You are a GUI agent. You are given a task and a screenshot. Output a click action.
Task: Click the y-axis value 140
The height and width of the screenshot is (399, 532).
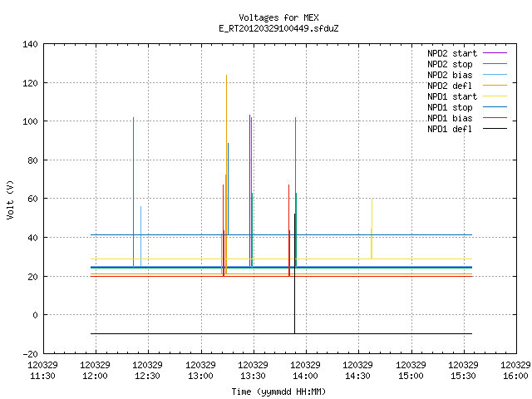[x=30, y=44]
